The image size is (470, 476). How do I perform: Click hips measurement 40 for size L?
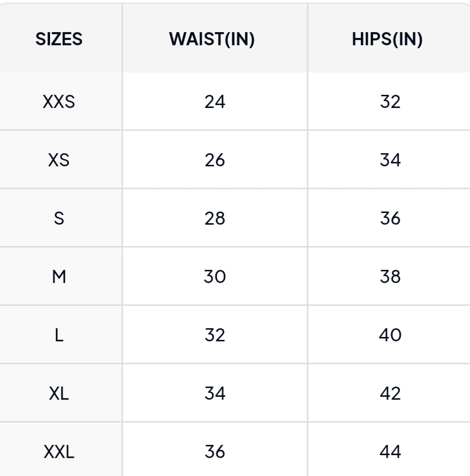[390, 335]
